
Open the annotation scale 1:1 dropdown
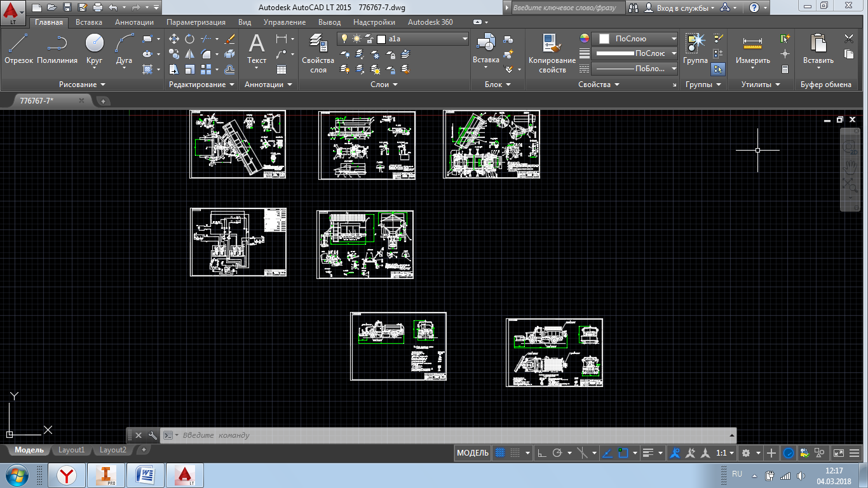[725, 453]
